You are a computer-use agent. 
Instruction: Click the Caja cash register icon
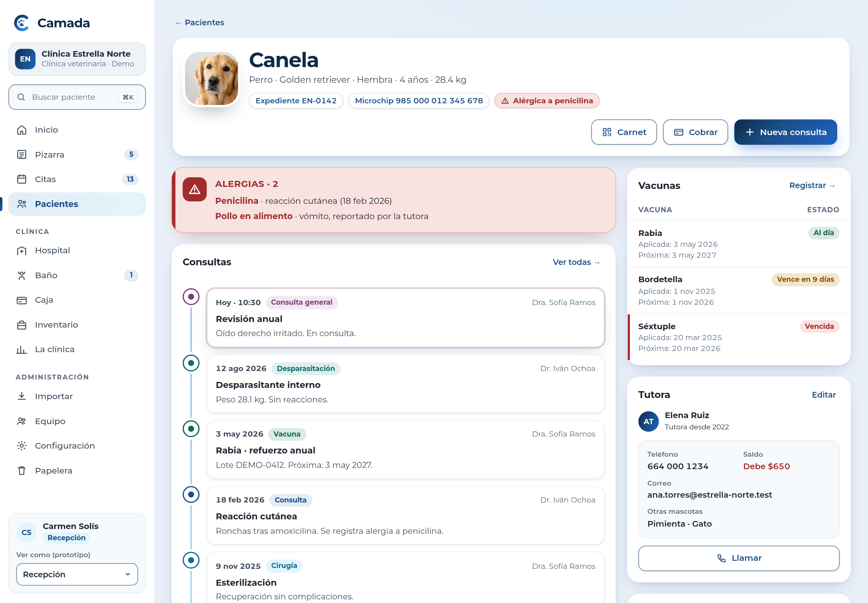click(22, 300)
